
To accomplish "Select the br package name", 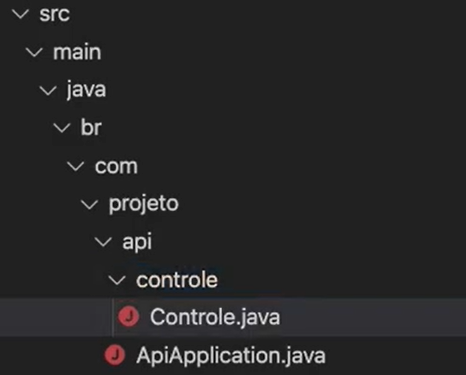I will pyautogui.click(x=91, y=128).
